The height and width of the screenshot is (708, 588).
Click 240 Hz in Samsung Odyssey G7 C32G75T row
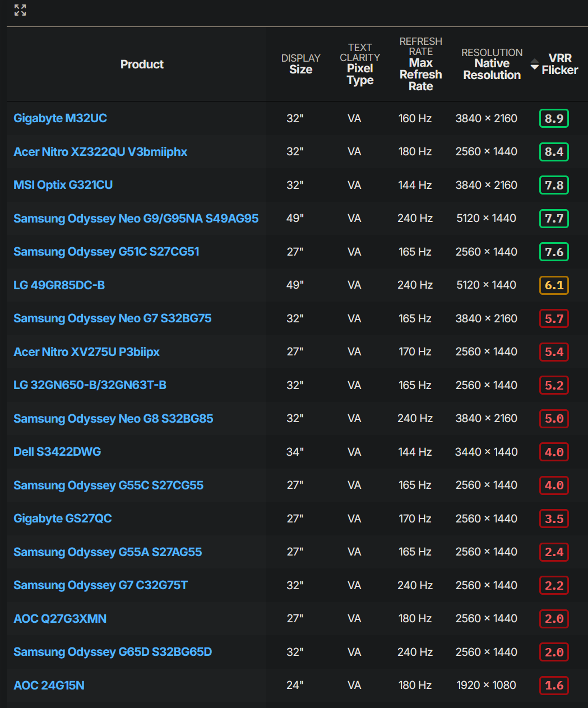pyautogui.click(x=415, y=585)
